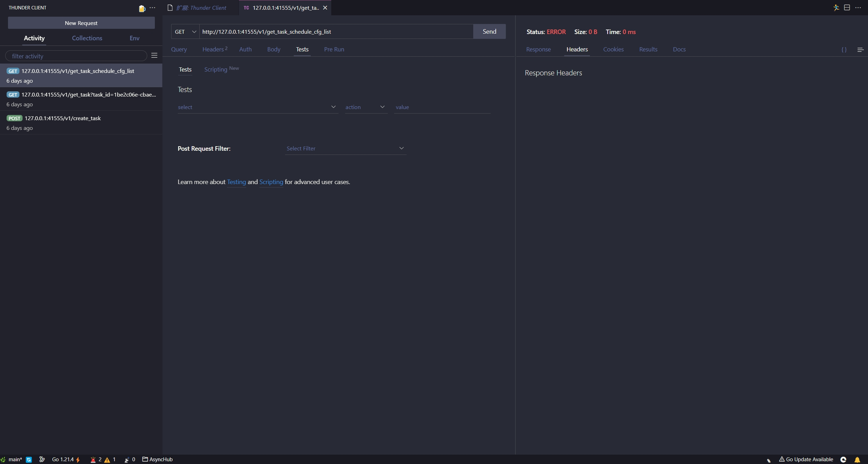Click the response panel lines menu icon
Viewport: 868px width, 464px height.
click(x=860, y=50)
